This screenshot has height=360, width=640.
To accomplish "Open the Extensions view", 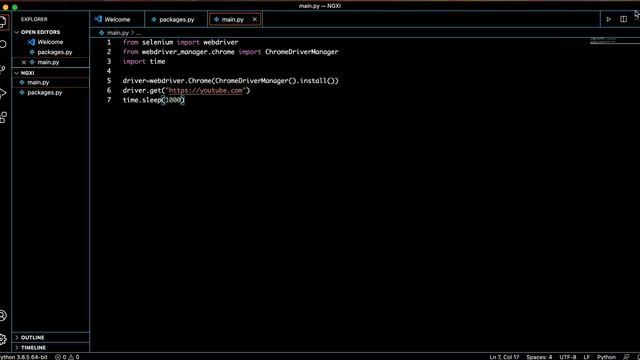I will tap(3, 118).
